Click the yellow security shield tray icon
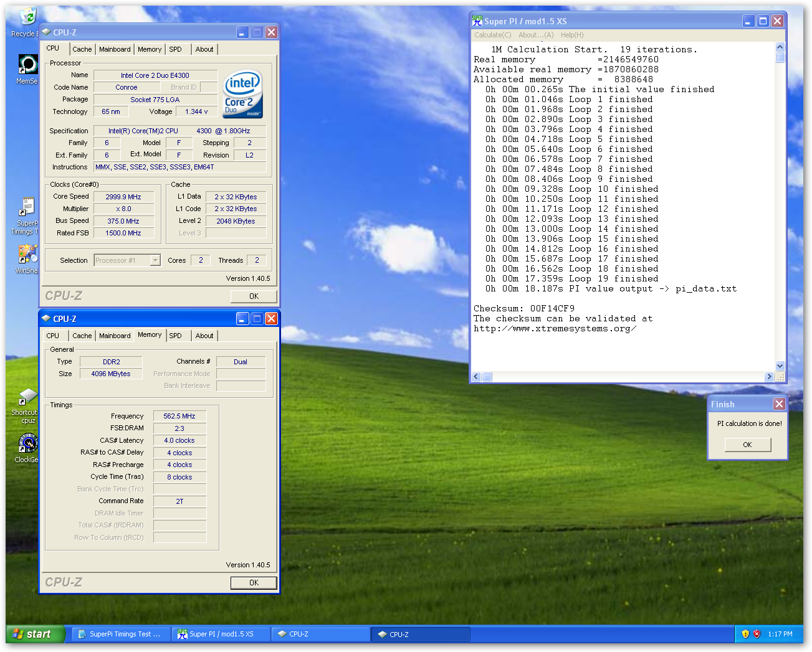The height and width of the screenshot is (652, 812). pos(745,634)
